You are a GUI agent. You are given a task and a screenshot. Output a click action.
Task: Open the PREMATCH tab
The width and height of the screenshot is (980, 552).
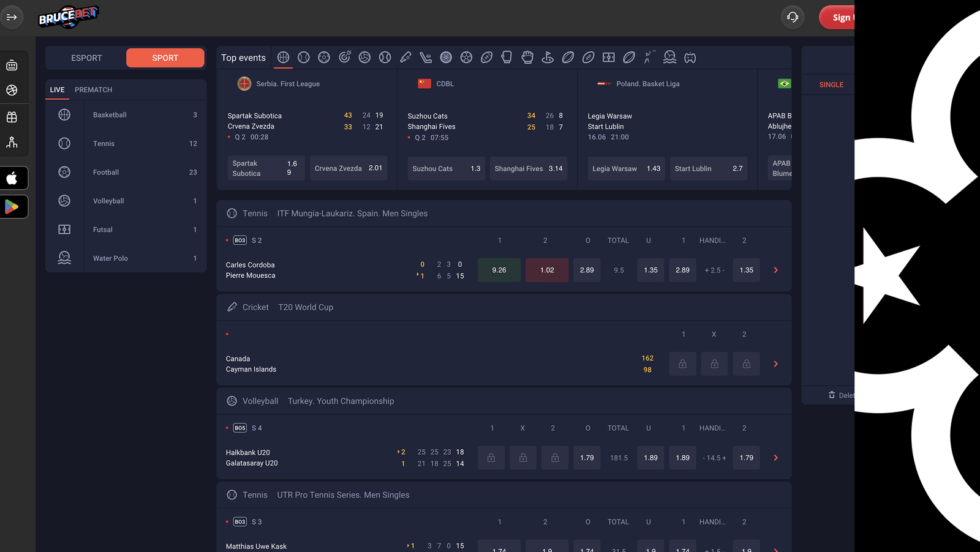(93, 90)
